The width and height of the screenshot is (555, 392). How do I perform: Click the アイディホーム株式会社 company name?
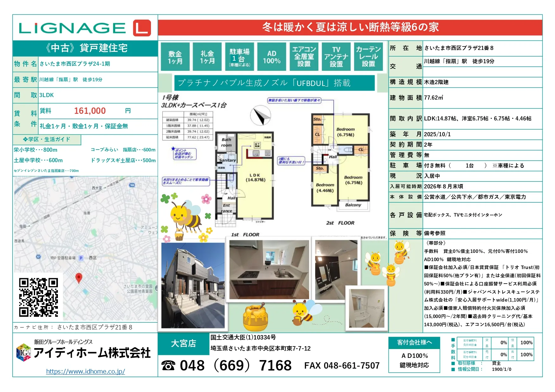click(x=92, y=353)
